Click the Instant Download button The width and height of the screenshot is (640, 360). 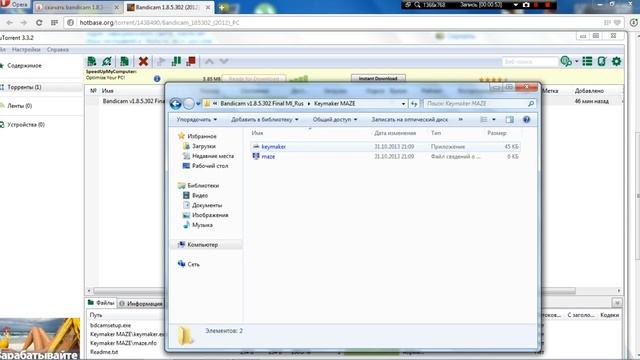point(378,78)
